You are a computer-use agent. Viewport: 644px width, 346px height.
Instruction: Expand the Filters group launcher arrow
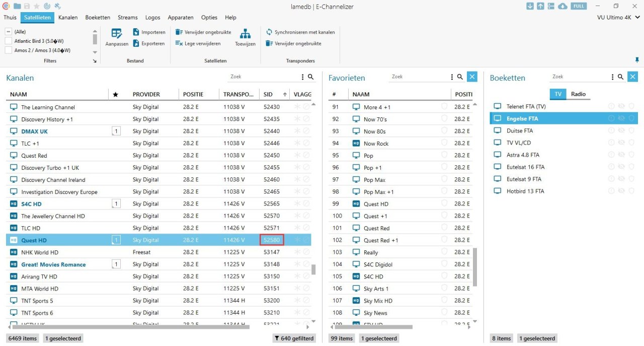(95, 61)
